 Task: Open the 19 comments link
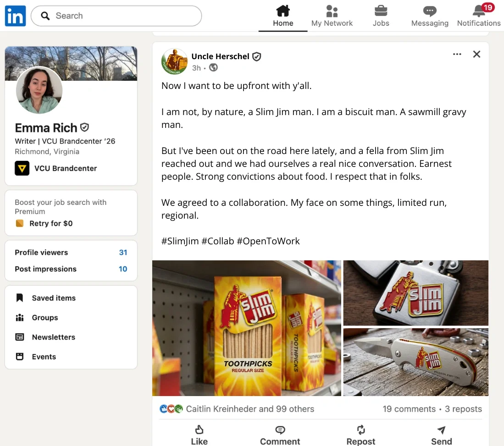coord(409,409)
